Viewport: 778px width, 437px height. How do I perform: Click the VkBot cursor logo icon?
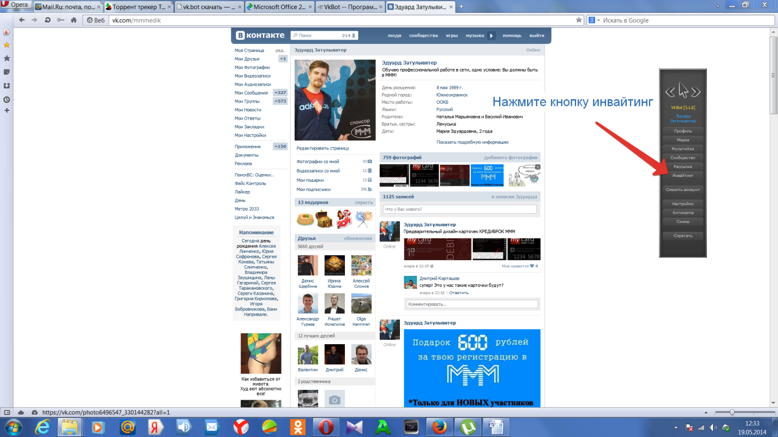click(683, 91)
